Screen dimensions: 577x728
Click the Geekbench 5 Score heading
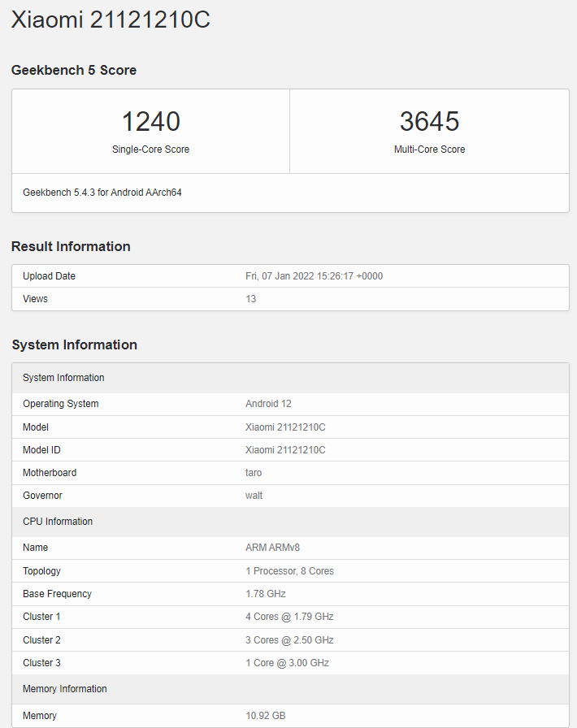[x=74, y=70]
